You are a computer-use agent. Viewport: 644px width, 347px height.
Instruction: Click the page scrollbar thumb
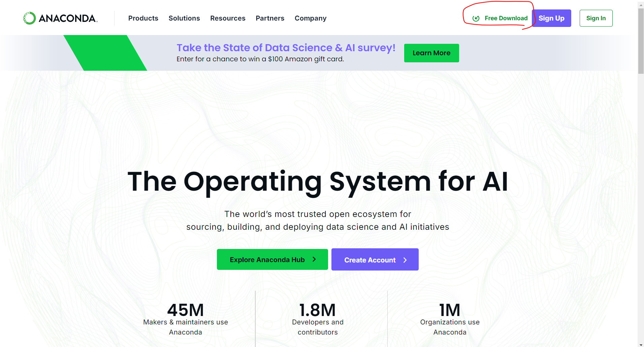click(x=641, y=40)
